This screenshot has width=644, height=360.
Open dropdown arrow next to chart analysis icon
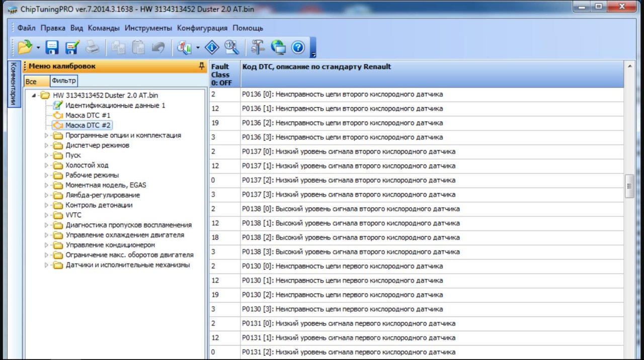(198, 48)
